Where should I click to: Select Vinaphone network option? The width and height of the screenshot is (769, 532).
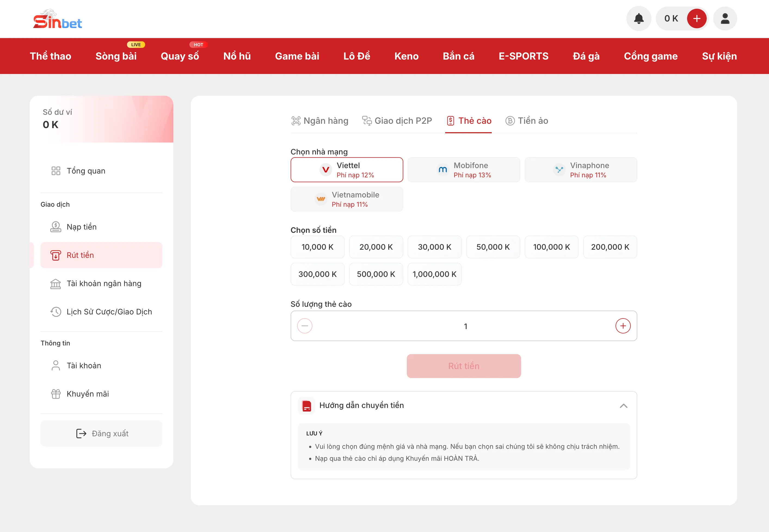581,170
